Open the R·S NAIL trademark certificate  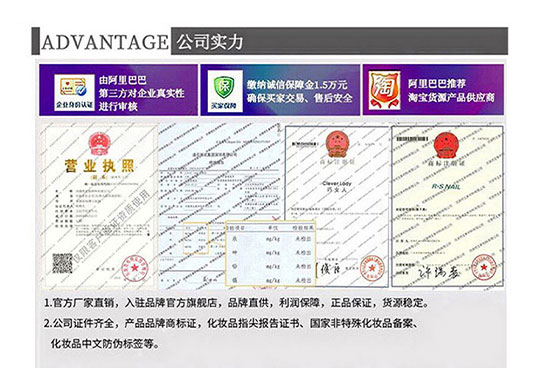(x=447, y=207)
